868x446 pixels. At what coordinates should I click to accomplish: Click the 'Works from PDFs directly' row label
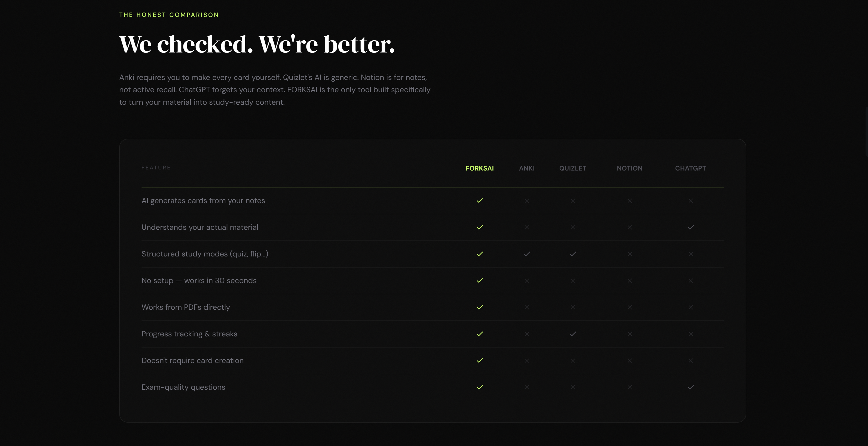[186, 307]
